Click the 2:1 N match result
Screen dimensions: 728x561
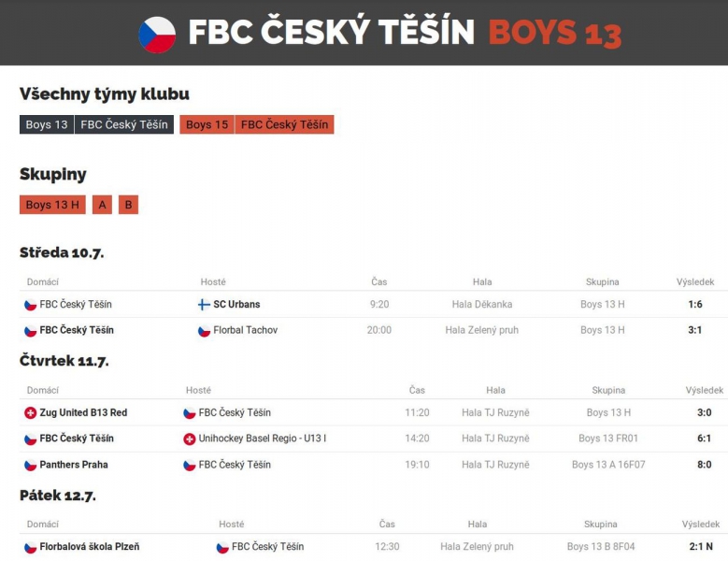click(701, 548)
